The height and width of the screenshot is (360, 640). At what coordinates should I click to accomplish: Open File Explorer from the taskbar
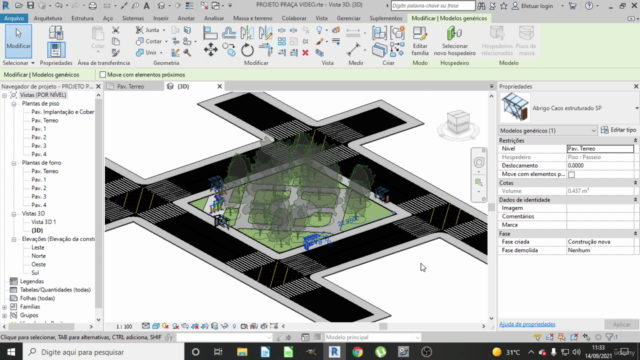tap(242, 352)
